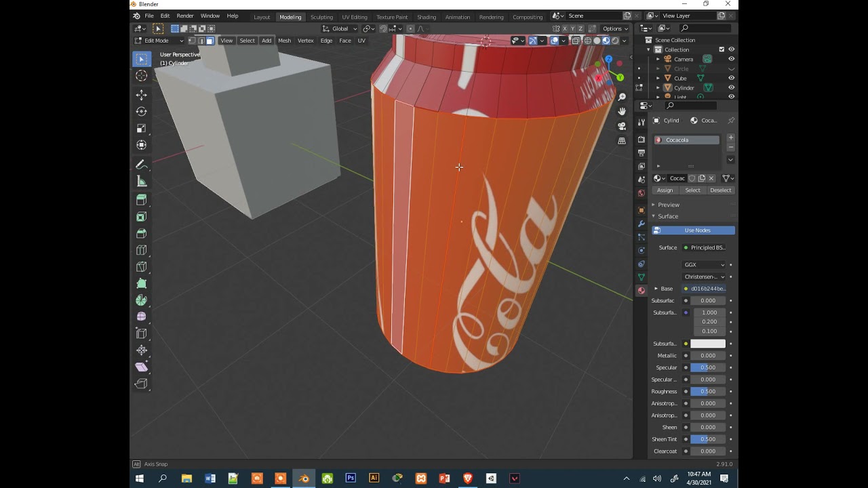Open the Options dropdown

pyautogui.click(x=615, y=28)
